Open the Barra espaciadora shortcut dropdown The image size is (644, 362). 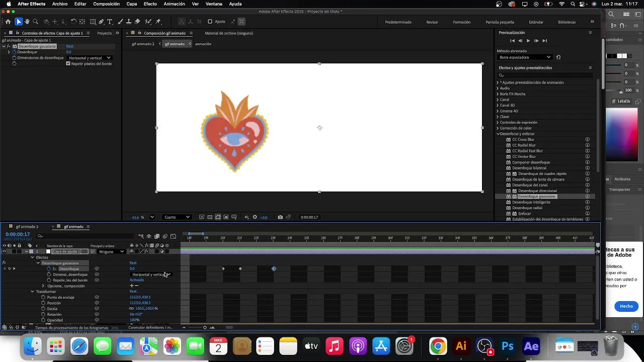525,57
